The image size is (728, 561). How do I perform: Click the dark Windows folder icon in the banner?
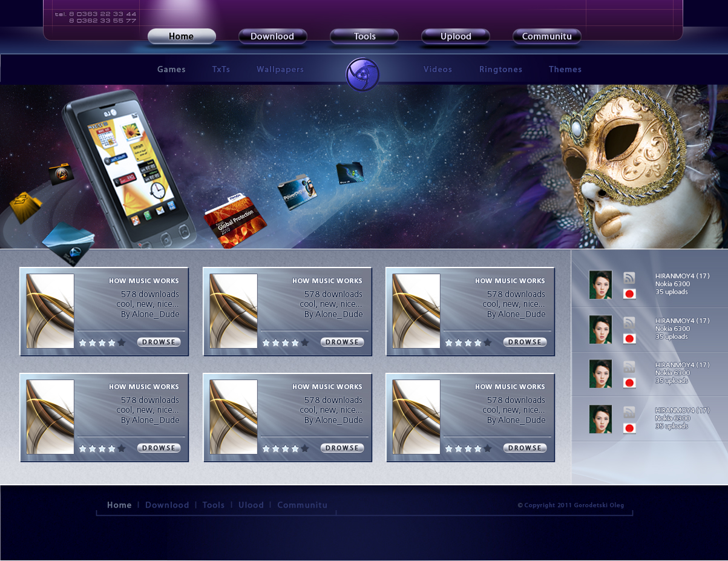[350, 172]
